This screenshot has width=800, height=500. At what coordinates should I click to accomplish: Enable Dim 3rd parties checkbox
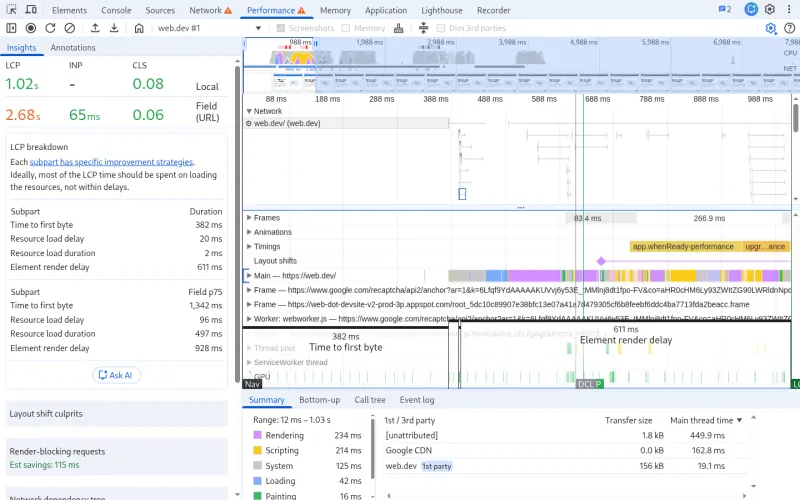(441, 28)
